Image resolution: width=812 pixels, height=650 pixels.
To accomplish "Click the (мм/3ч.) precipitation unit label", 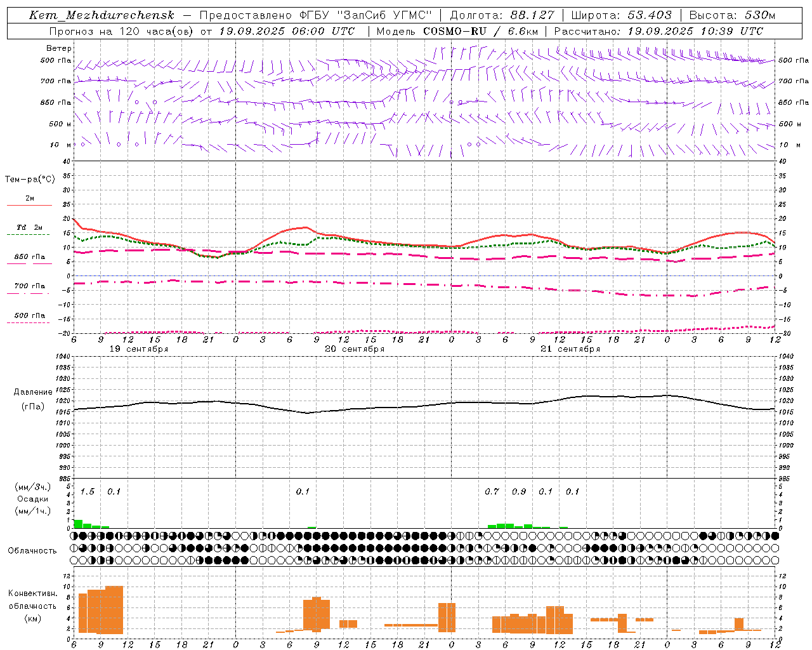I will coord(32,487).
